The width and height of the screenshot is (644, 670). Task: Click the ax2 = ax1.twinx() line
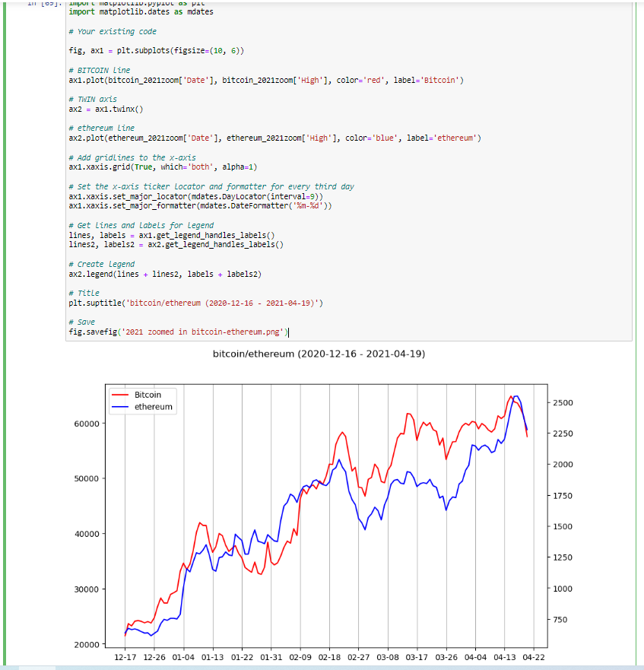[x=106, y=109]
